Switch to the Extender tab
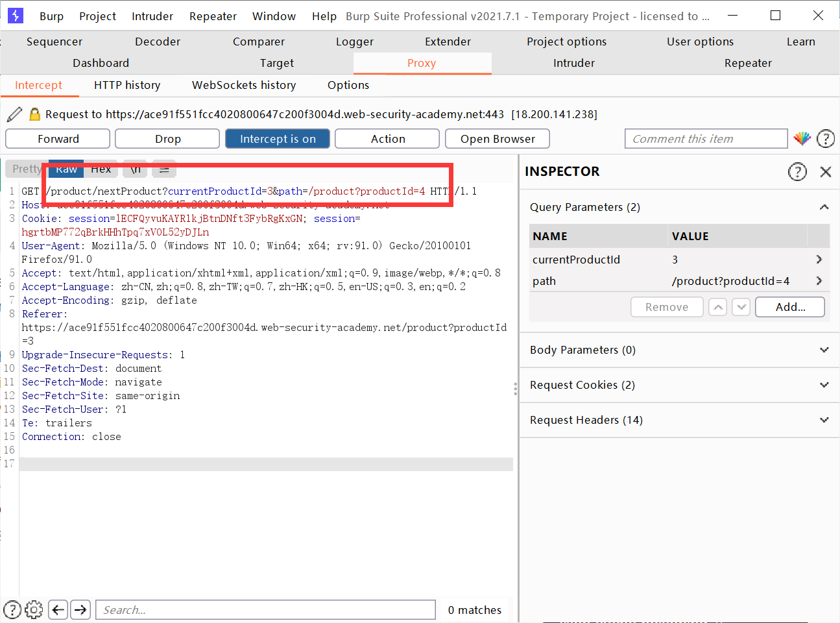The width and height of the screenshot is (840, 623). coord(448,42)
